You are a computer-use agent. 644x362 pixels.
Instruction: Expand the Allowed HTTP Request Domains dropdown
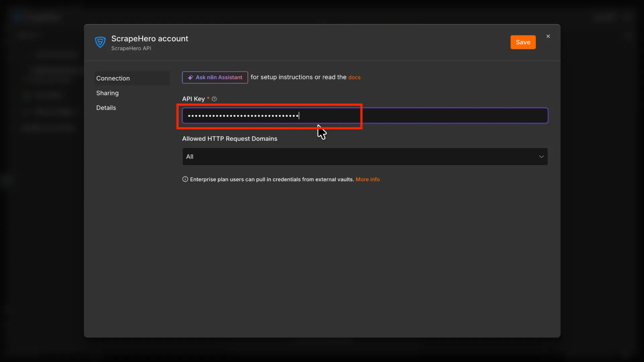(365, 157)
